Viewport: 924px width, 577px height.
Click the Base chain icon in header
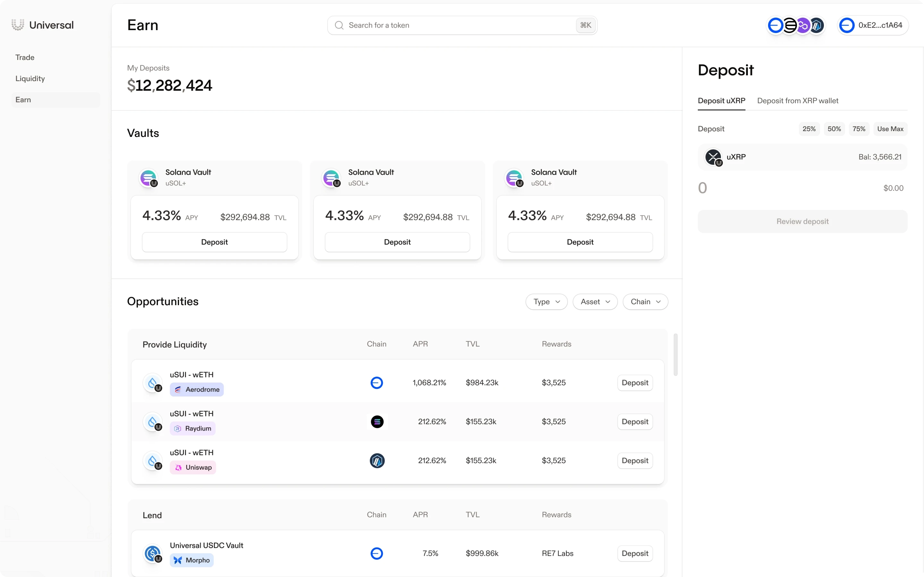coord(775,26)
